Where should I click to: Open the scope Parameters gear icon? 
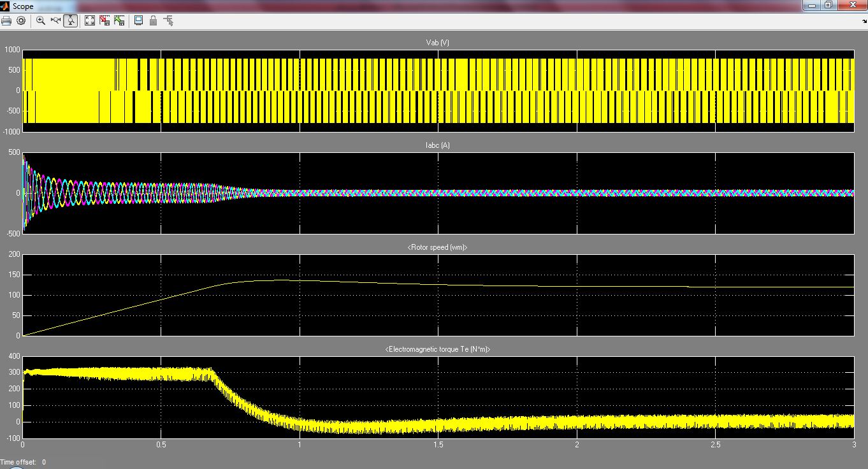tap(21, 20)
